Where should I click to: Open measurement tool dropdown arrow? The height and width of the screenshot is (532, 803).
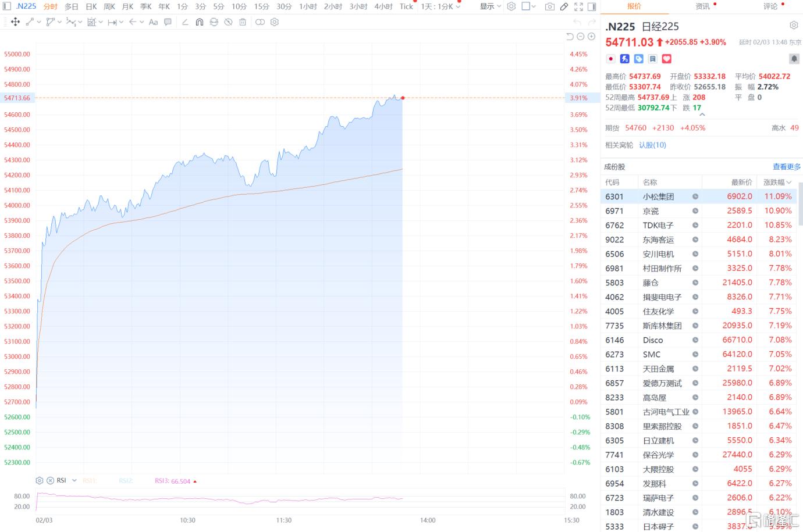point(101,22)
